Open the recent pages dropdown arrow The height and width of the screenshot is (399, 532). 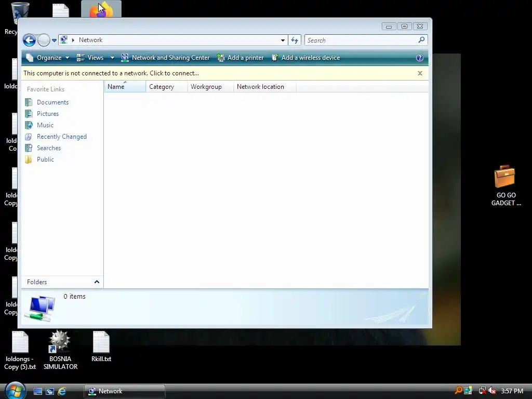click(54, 41)
